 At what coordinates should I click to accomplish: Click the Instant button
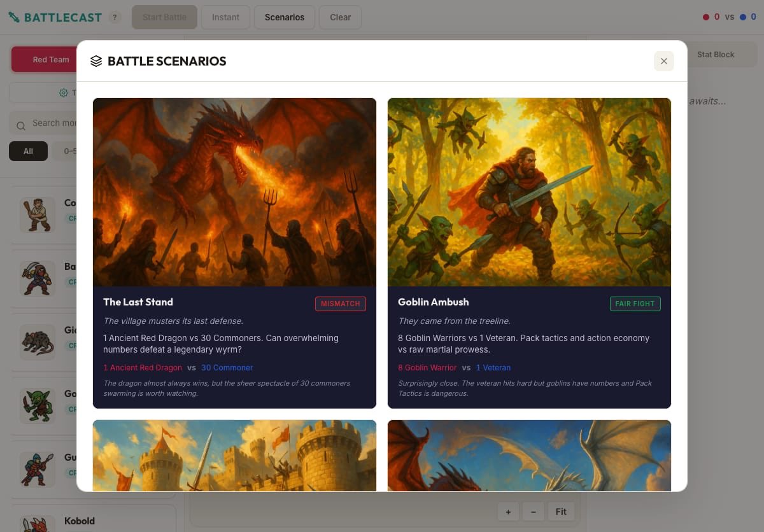(x=225, y=17)
